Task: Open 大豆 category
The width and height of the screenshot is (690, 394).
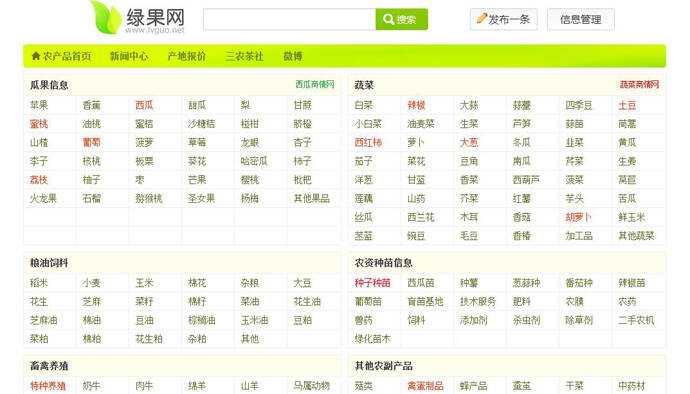Action: [303, 283]
